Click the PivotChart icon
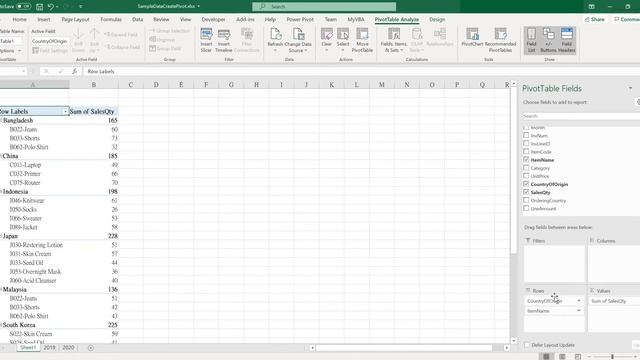The width and height of the screenshot is (640, 360). pyautogui.click(x=472, y=37)
